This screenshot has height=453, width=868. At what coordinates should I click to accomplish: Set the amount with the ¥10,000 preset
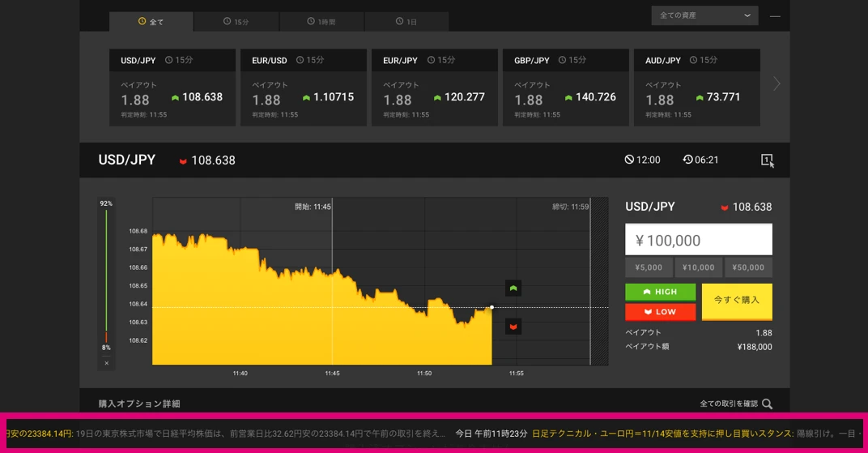tap(698, 267)
